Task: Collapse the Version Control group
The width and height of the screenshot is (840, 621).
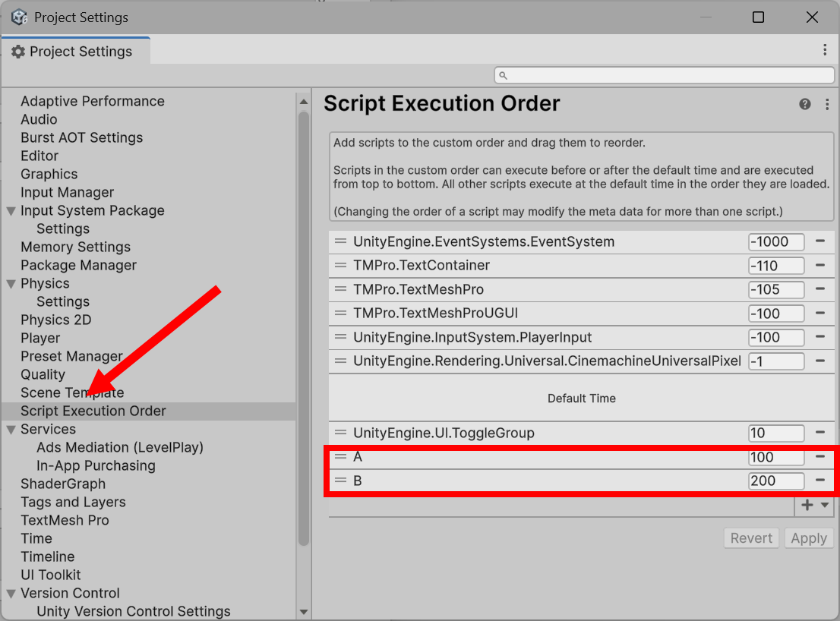Action: pyautogui.click(x=11, y=593)
